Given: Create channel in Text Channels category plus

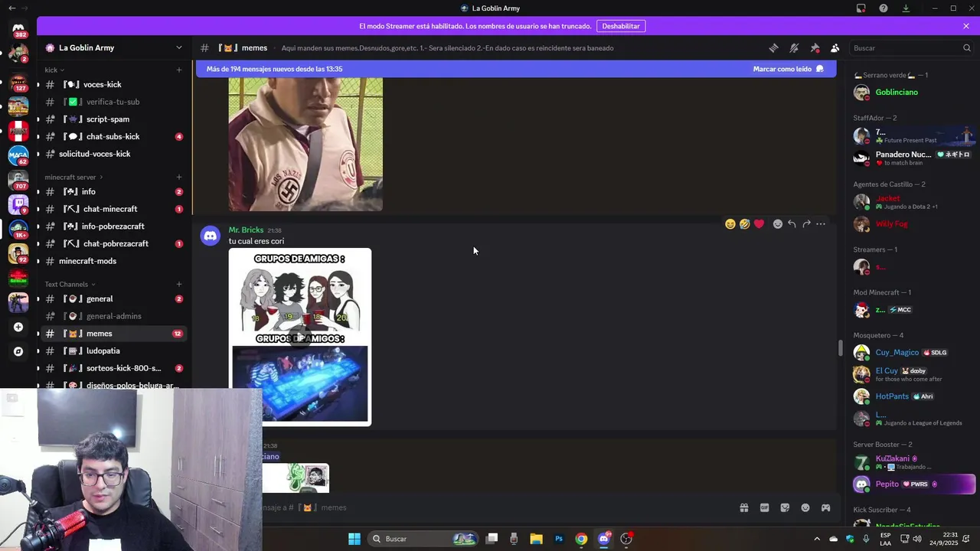Looking at the screenshot, I should click(x=179, y=284).
